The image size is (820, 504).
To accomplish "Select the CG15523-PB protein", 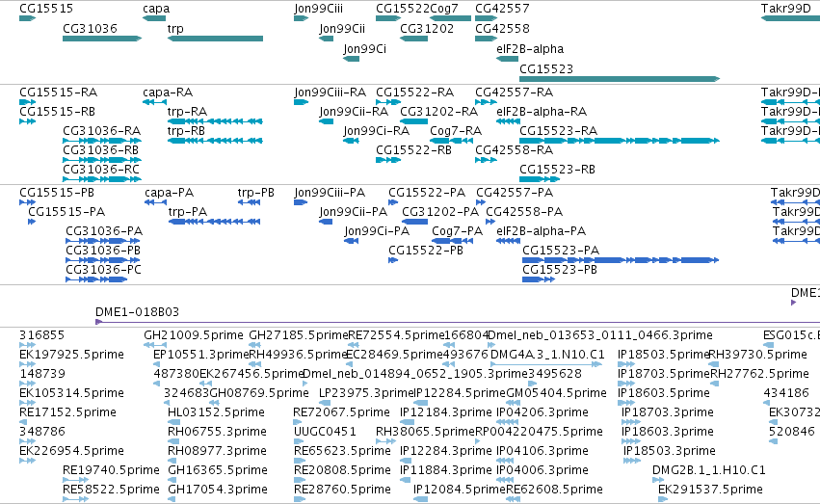I will (x=539, y=279).
